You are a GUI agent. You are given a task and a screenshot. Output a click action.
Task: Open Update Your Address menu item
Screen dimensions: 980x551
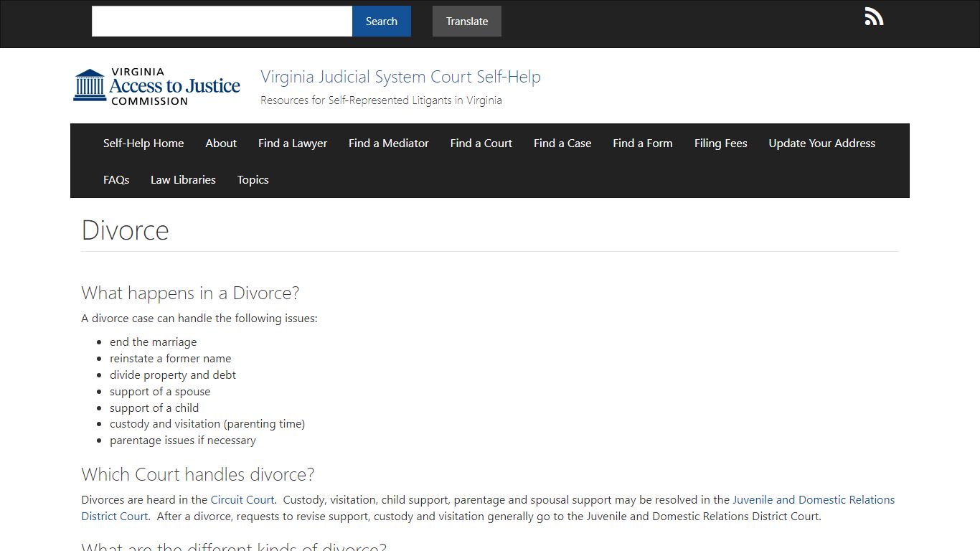822,143
